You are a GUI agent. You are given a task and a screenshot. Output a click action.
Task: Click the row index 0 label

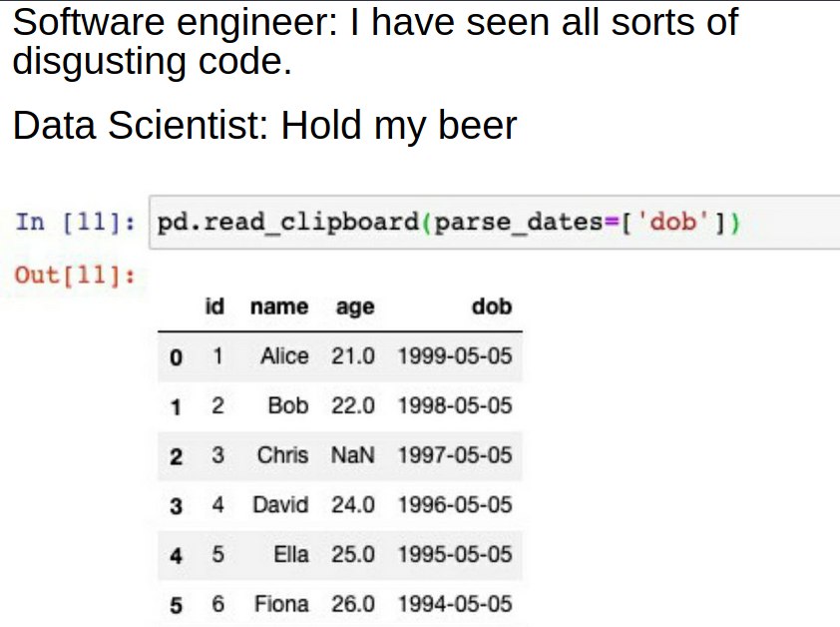tap(176, 357)
